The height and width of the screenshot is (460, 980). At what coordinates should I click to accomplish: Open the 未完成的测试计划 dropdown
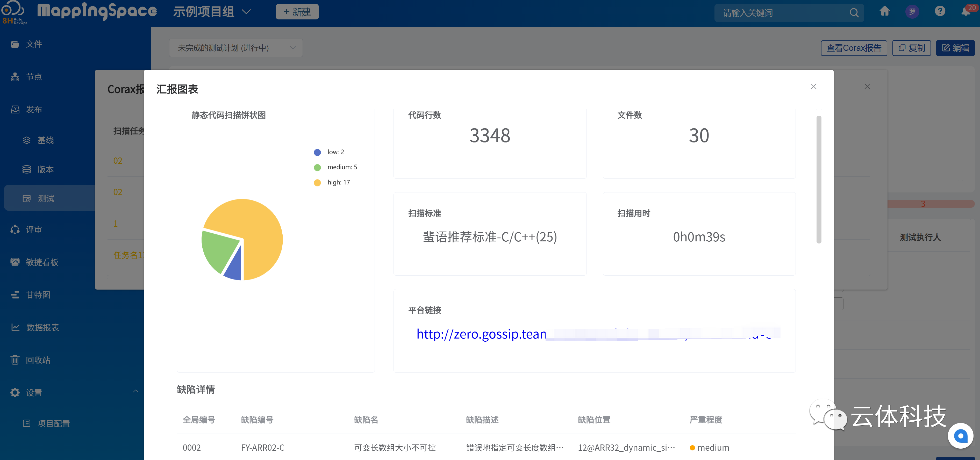click(x=236, y=48)
